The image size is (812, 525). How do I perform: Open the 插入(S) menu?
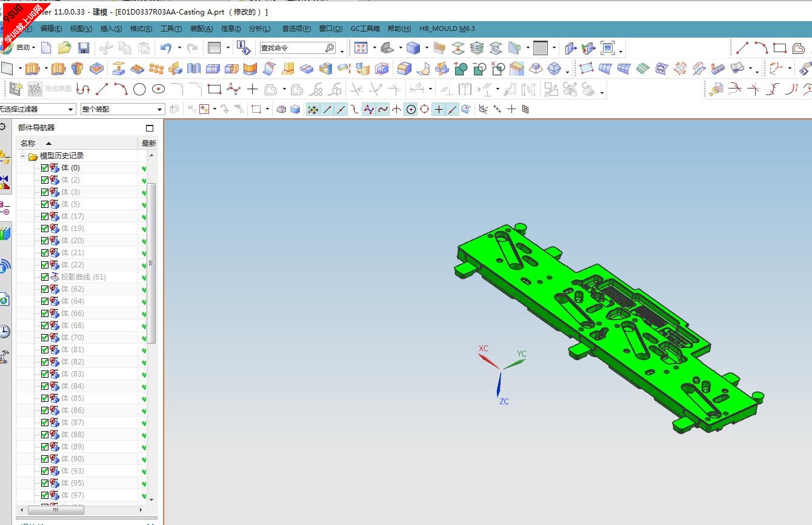pos(111,28)
